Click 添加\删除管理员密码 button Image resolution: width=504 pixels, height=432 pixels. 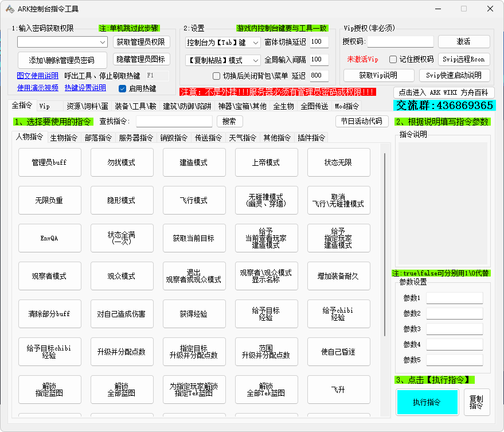(x=62, y=60)
